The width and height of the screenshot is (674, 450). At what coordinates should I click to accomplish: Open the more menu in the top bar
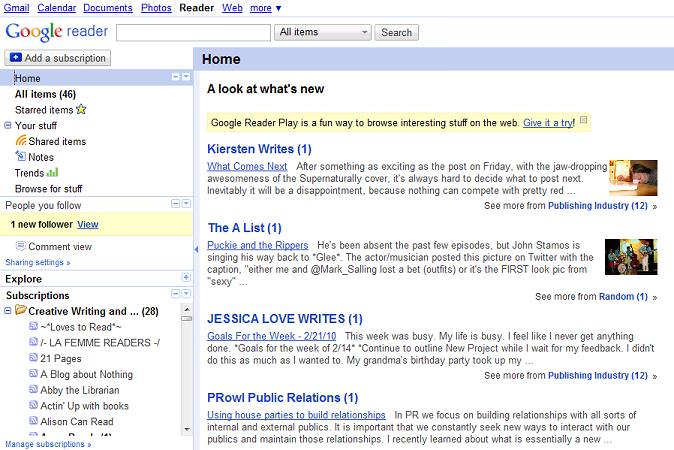pos(265,8)
